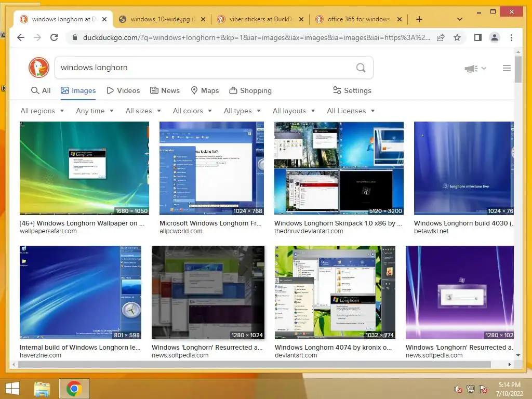Open the longhorn milestone five thumbnail

tap(464, 168)
